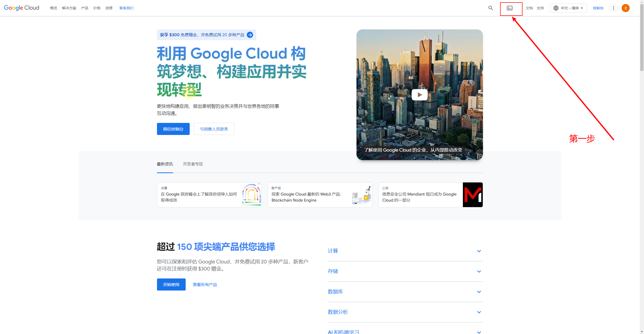644x334 pixels.
Task: Click the page vertical scrollbar thumb
Action: tap(642, 38)
